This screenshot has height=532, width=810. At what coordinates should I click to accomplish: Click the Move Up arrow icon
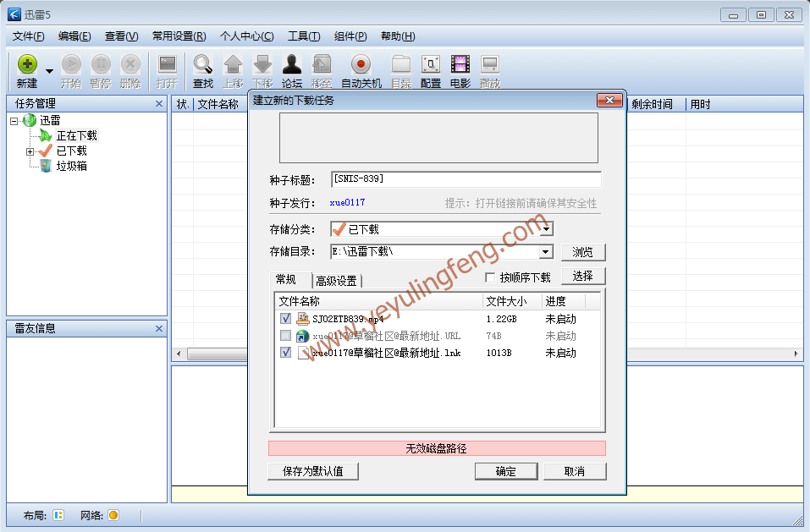point(233,64)
